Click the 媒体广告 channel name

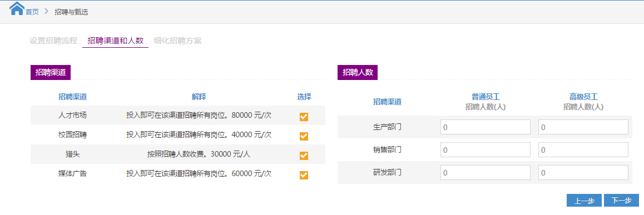(72, 173)
